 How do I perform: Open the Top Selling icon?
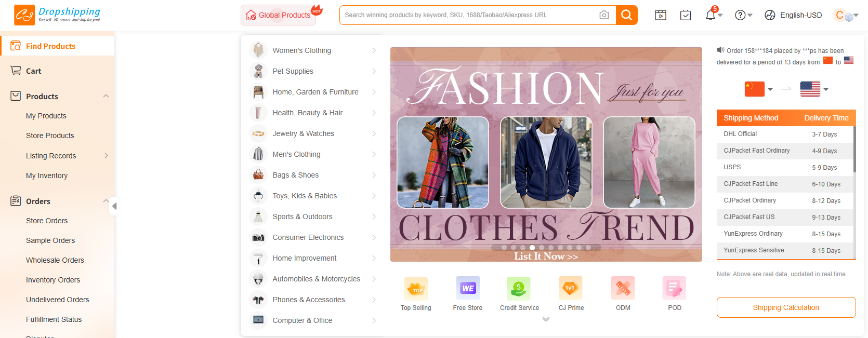pyautogui.click(x=416, y=289)
